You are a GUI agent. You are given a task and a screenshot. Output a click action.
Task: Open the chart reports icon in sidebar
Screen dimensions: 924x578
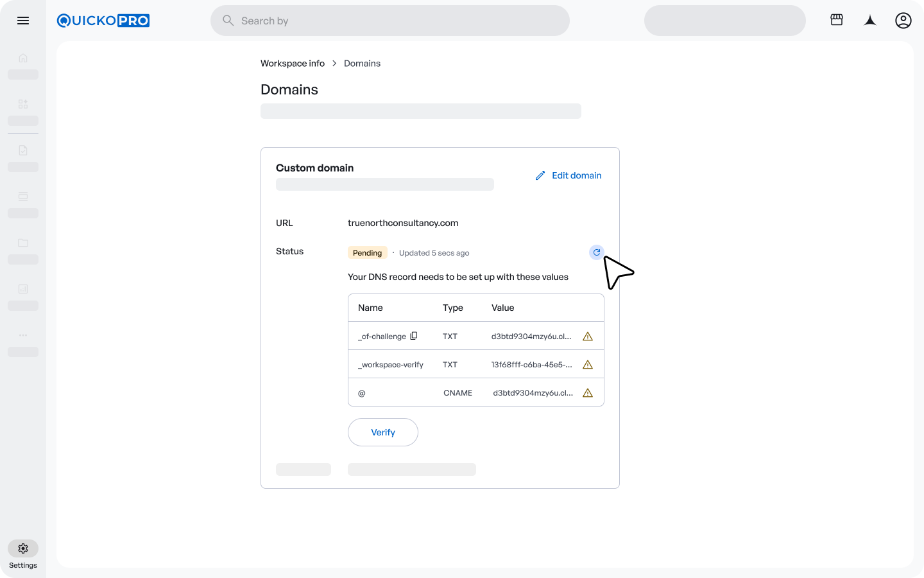point(23,289)
